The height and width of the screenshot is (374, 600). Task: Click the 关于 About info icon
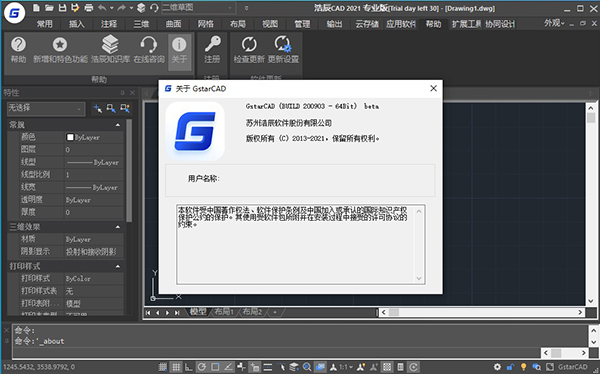179,51
